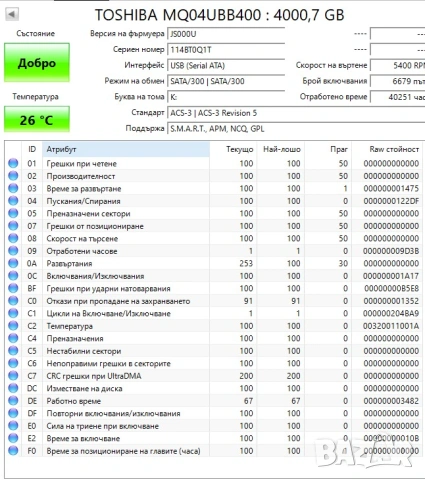Viewport: 425px width, 480px height.
Task: Click the blue status orb for attribute C6
Action: point(13,363)
